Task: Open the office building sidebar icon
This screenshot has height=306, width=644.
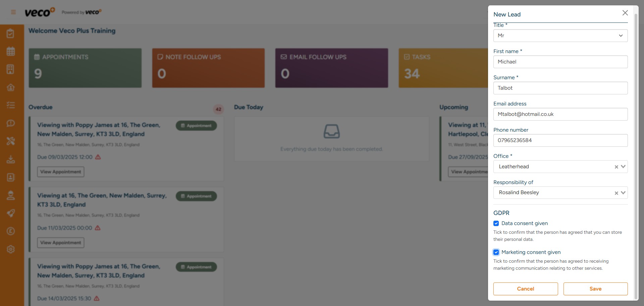Action: coord(11,69)
